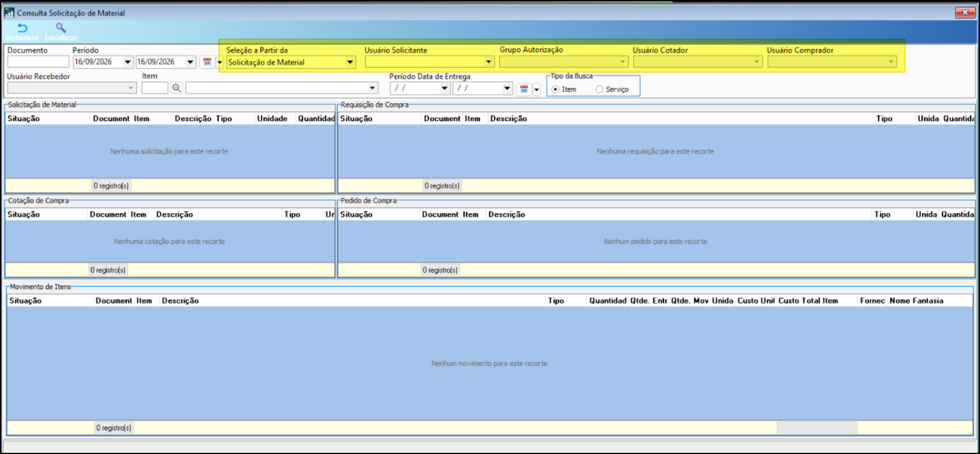This screenshot has width=980, height=454.
Task: Click the Unidade column header in Solicitação de Material
Action: [x=276, y=119]
